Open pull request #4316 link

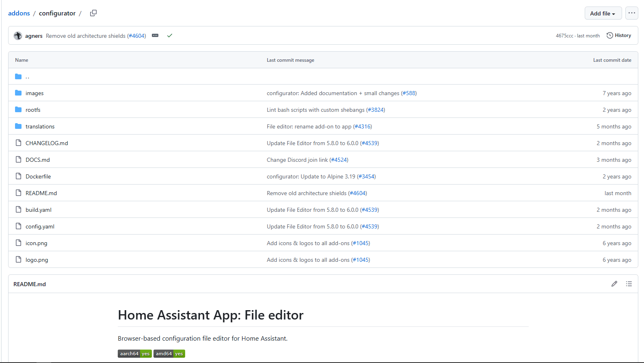(363, 127)
